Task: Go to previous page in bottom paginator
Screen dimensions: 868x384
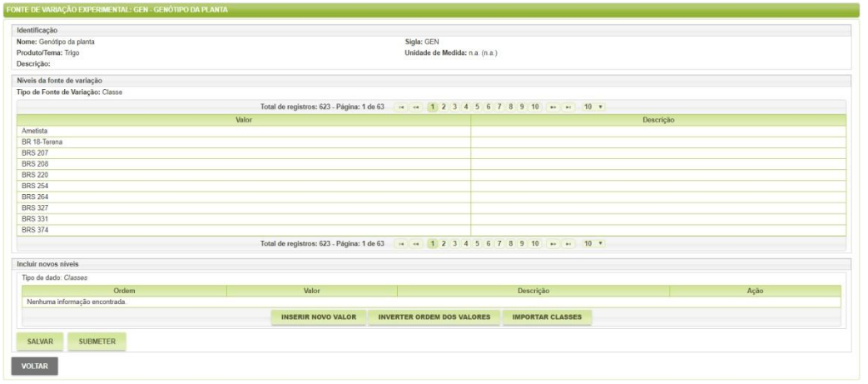Action: click(x=416, y=244)
